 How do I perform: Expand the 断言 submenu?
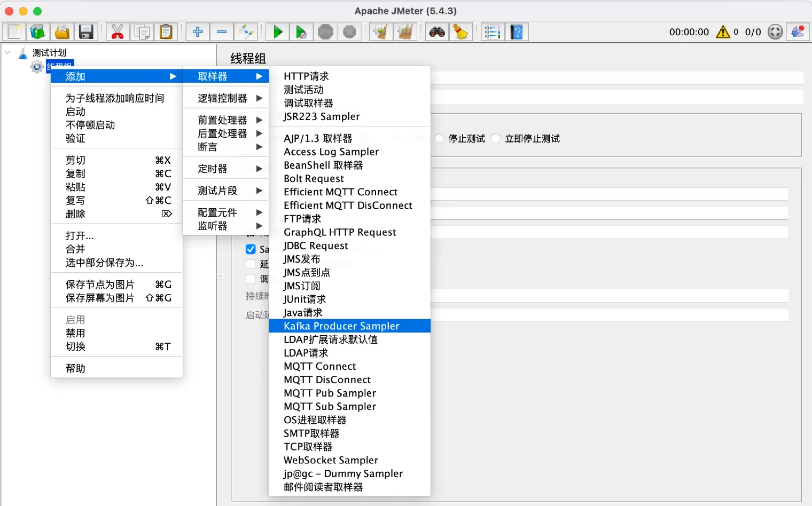[226, 147]
